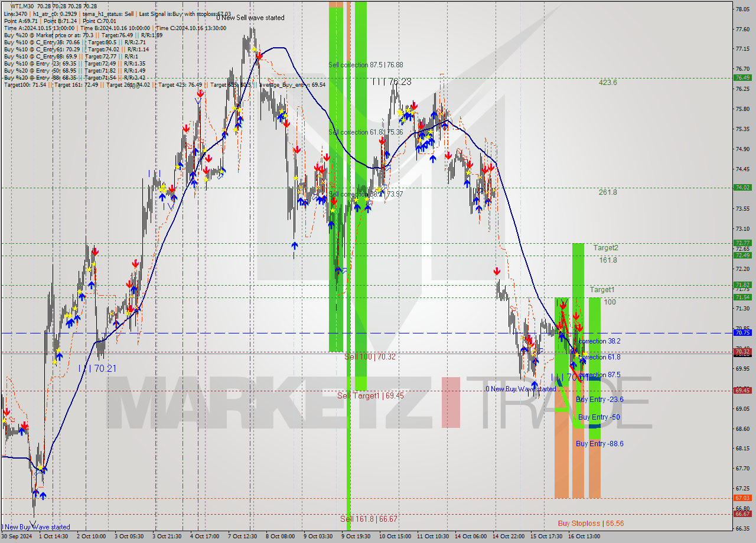756x543 pixels.
Task: Select the 'I I | 76.23' wave label
Action: tap(392, 82)
